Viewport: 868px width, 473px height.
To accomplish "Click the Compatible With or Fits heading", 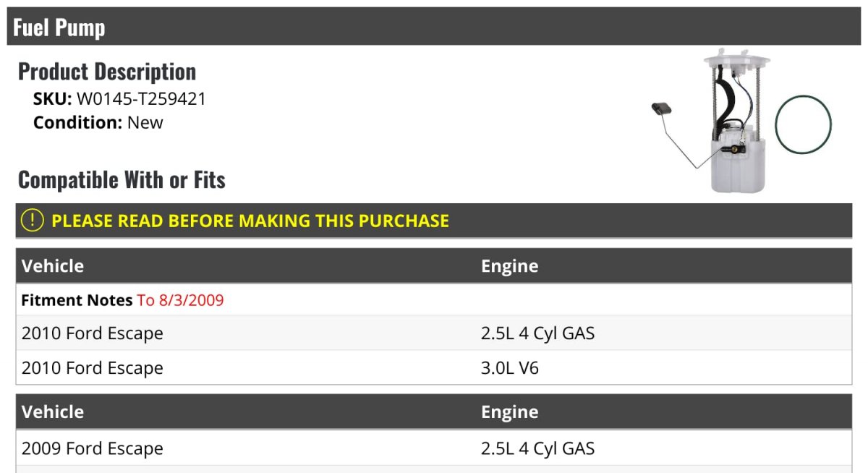I will 122,179.
